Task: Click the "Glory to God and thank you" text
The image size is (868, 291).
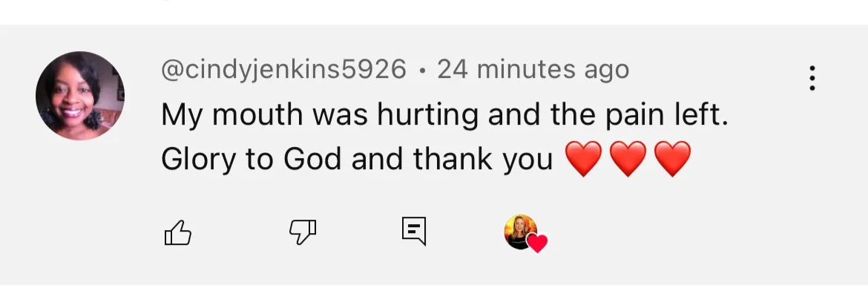Action: point(357,160)
